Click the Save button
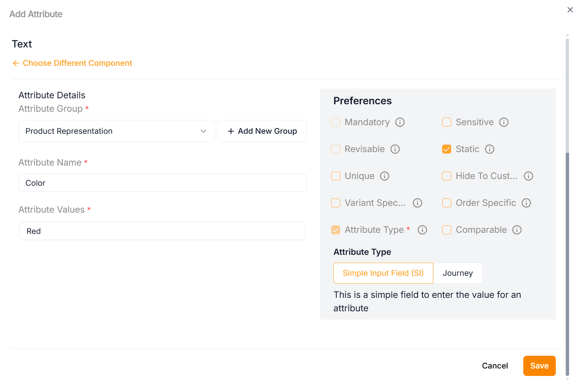Image resolution: width=579 pixels, height=392 pixels. click(539, 366)
